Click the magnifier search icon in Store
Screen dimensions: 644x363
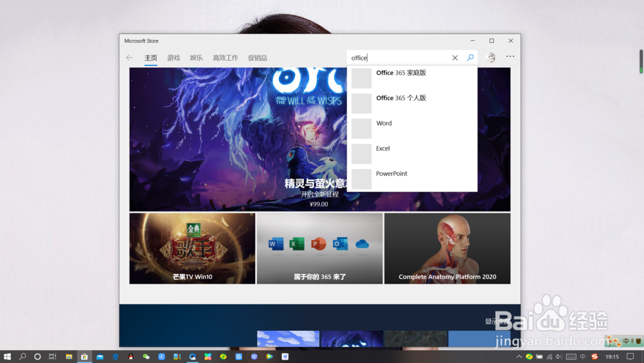pyautogui.click(x=470, y=57)
